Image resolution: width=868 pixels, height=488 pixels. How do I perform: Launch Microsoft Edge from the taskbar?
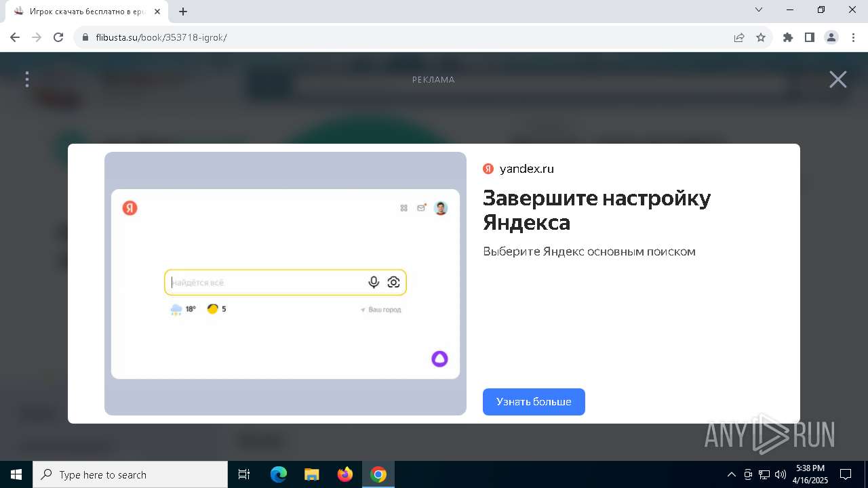click(279, 474)
